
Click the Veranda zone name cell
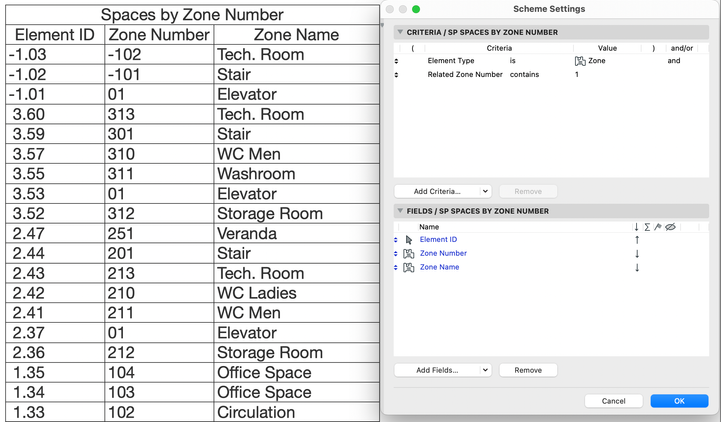[x=296, y=234]
